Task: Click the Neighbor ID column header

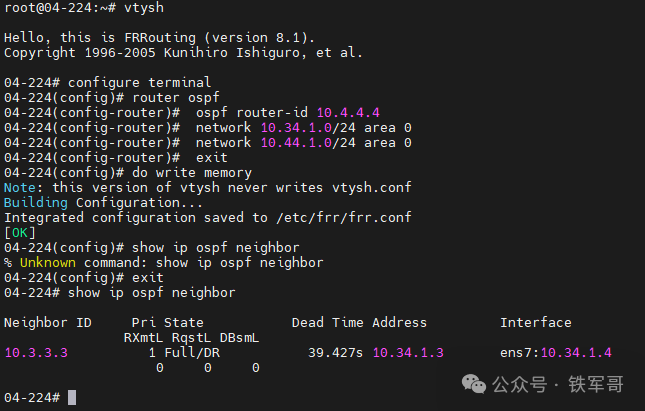Action: 48,322
